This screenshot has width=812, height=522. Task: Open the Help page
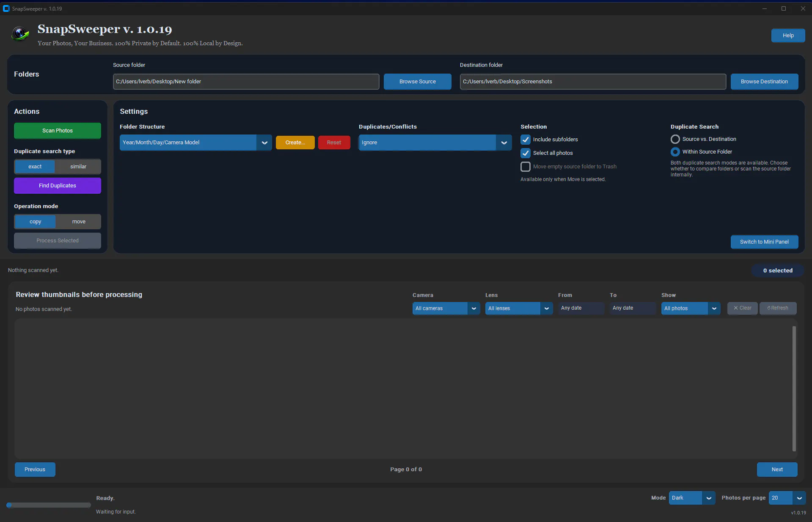pyautogui.click(x=788, y=36)
